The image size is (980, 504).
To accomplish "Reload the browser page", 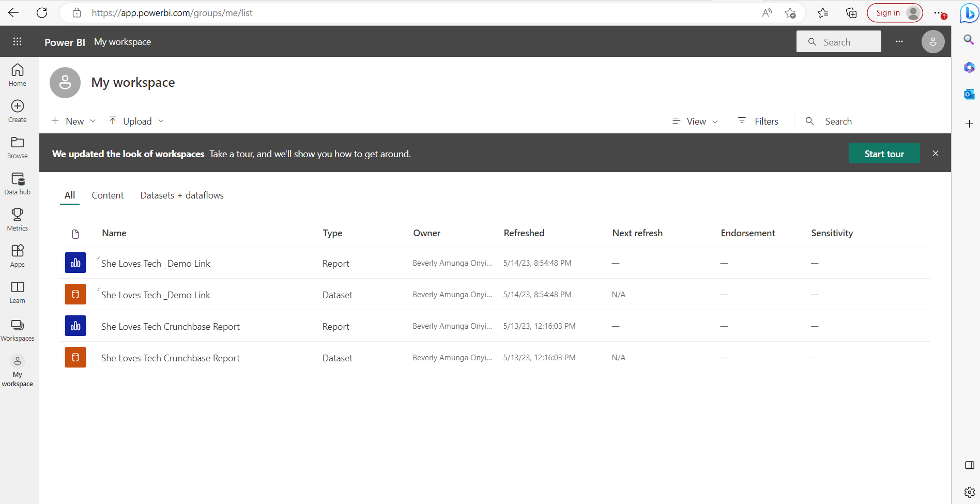I will click(x=42, y=13).
